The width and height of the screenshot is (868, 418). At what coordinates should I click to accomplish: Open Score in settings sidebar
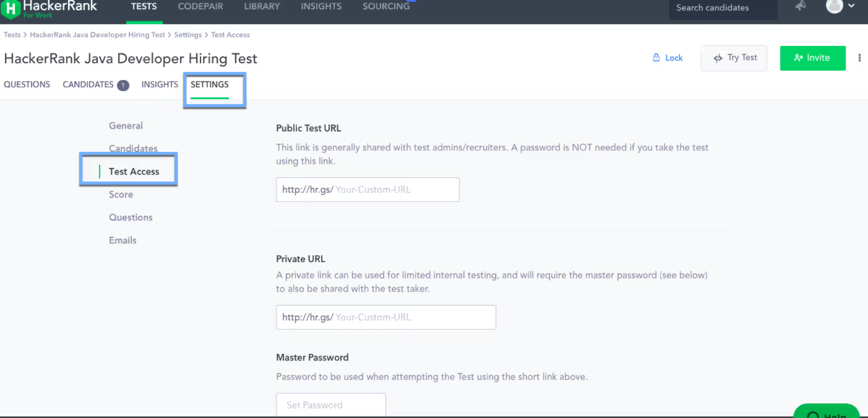121,194
